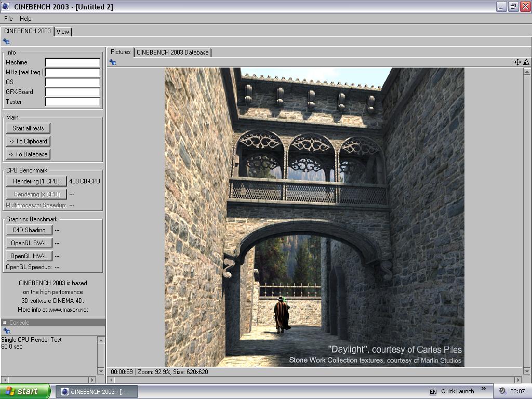Click the picture view scroll up arrow

pos(527,71)
